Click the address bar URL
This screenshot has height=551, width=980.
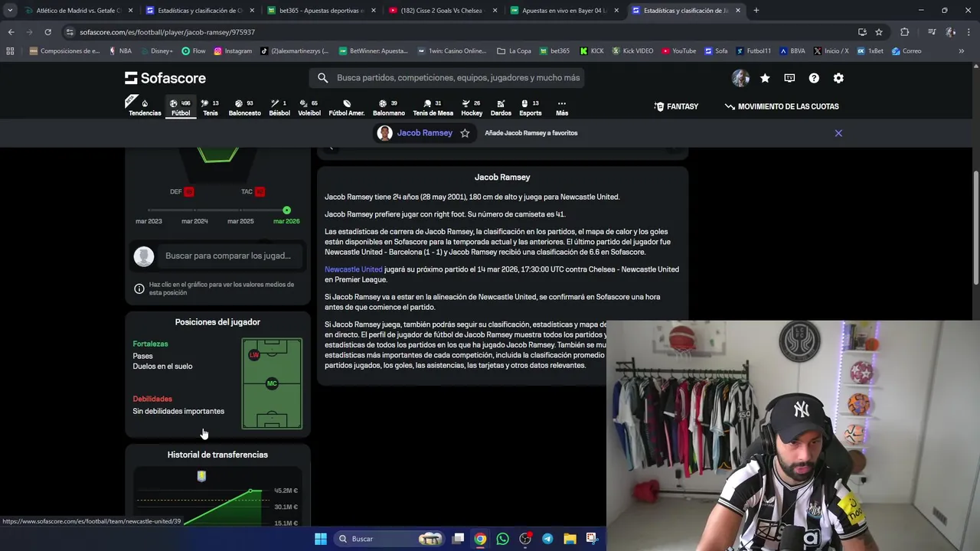coord(167,32)
